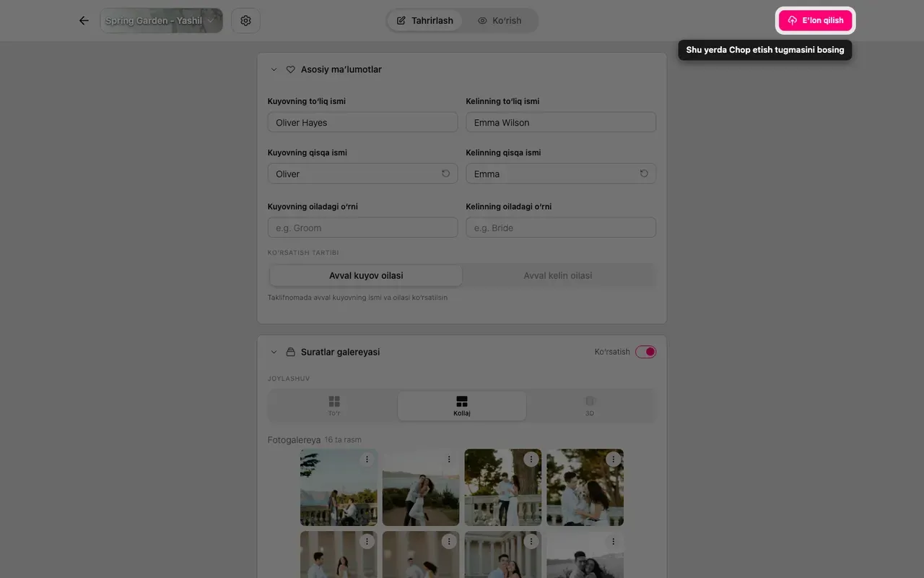The width and height of the screenshot is (924, 578).
Task: Collapse the Asosiy ma'lumotlar section
Action: [274, 70]
